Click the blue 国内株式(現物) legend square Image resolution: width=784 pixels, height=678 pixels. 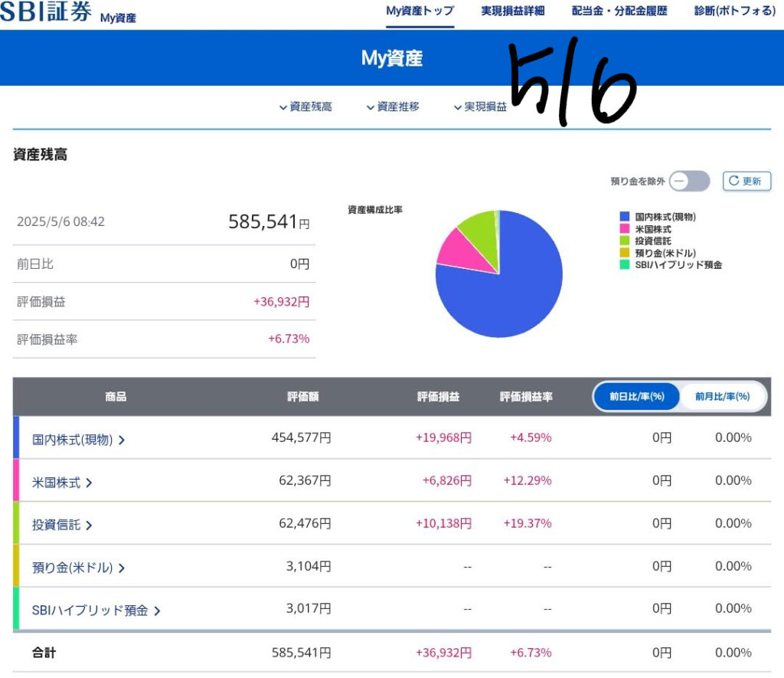tap(624, 218)
